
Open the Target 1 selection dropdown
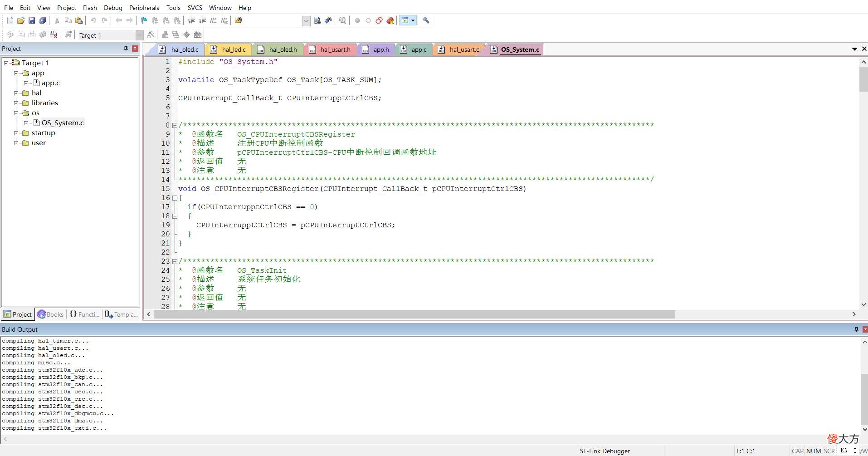(x=139, y=35)
